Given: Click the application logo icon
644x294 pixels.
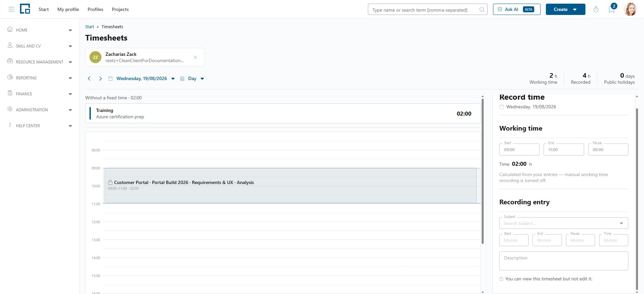Looking at the screenshot, I should click(x=25, y=9).
